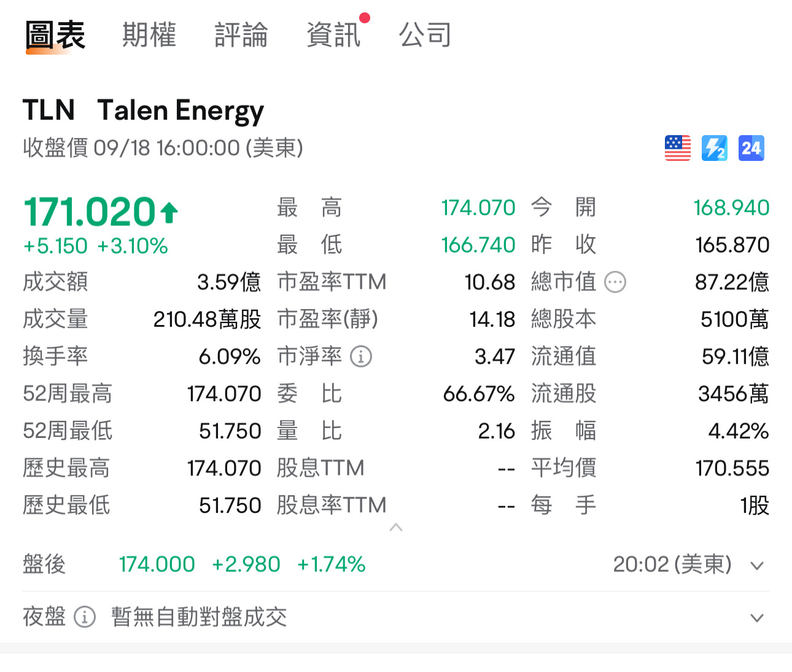Tap the 市淨率 value 3.47
This screenshot has width=792, height=672.
[495, 356]
